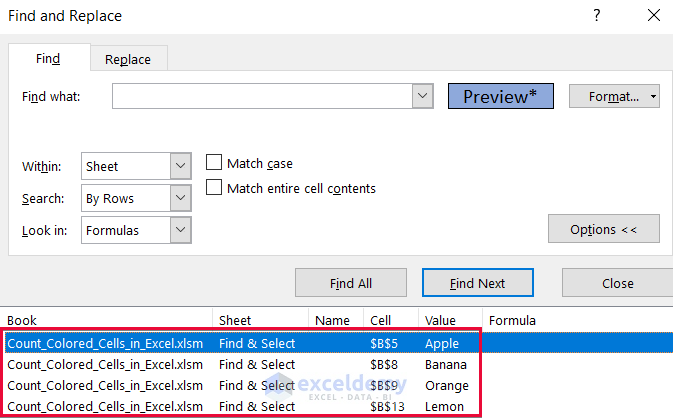Open the Format button dropdown arrow
673x419 pixels.
[653, 96]
